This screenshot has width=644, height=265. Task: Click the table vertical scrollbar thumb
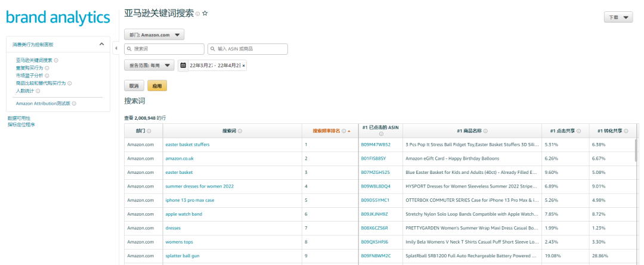[637, 151]
